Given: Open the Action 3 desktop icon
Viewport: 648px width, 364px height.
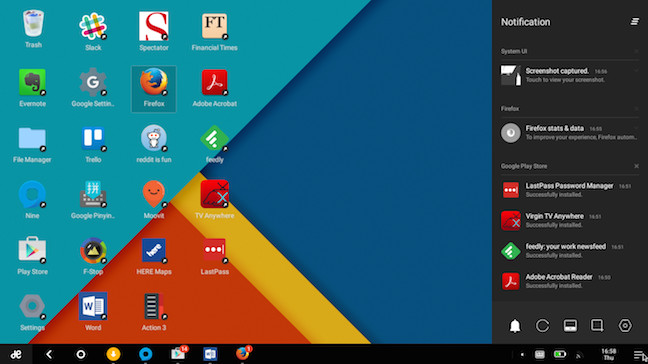Looking at the screenshot, I should (x=154, y=306).
